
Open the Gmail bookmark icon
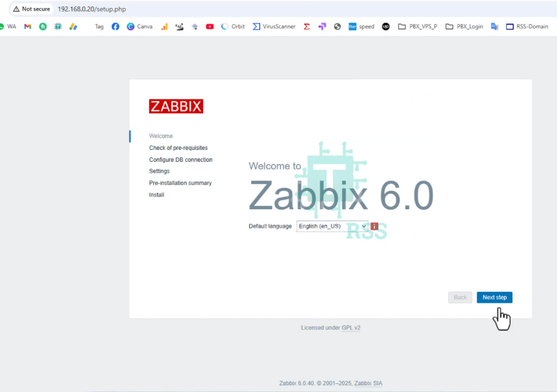click(27, 26)
